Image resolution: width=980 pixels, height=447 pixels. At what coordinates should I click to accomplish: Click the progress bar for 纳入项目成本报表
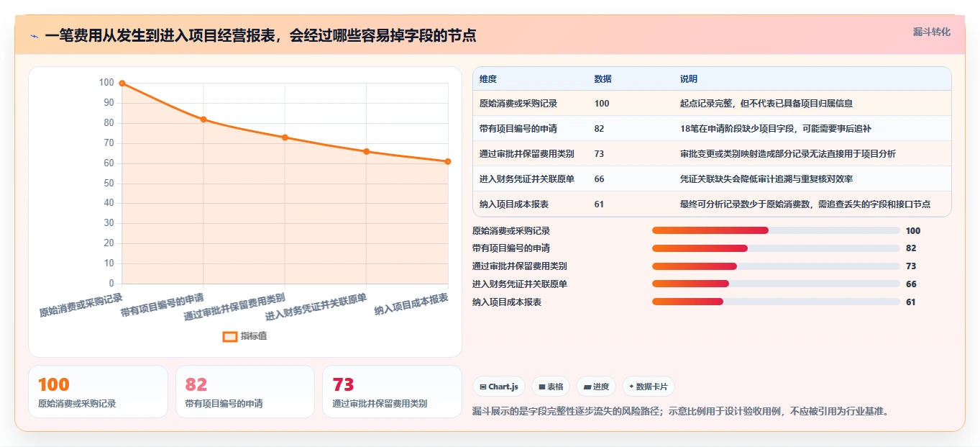tap(776, 302)
